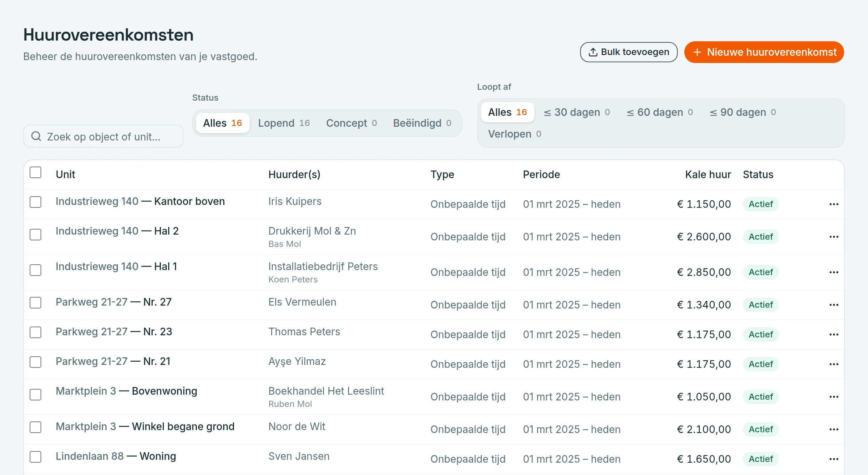Click Actief badge for Sven Jansen row
The width and height of the screenshot is (868, 475).
(x=761, y=459)
